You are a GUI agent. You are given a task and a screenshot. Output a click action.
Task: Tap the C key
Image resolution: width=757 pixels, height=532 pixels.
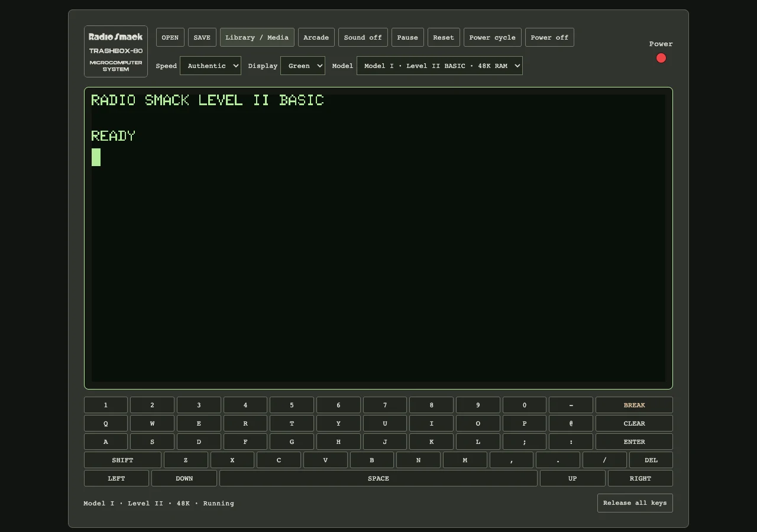coord(279,460)
